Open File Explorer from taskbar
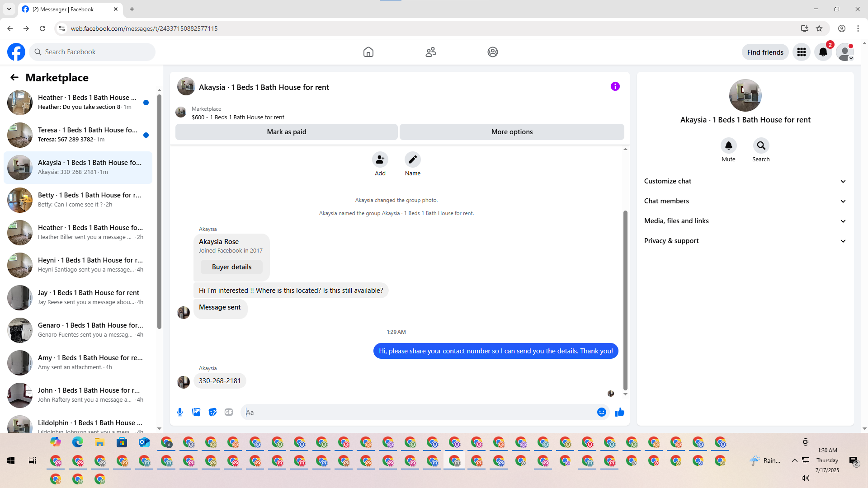 tap(100, 442)
